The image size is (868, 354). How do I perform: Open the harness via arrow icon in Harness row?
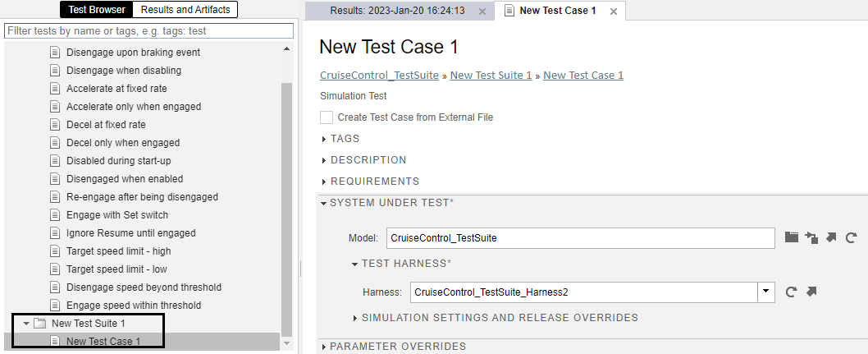coord(812,292)
